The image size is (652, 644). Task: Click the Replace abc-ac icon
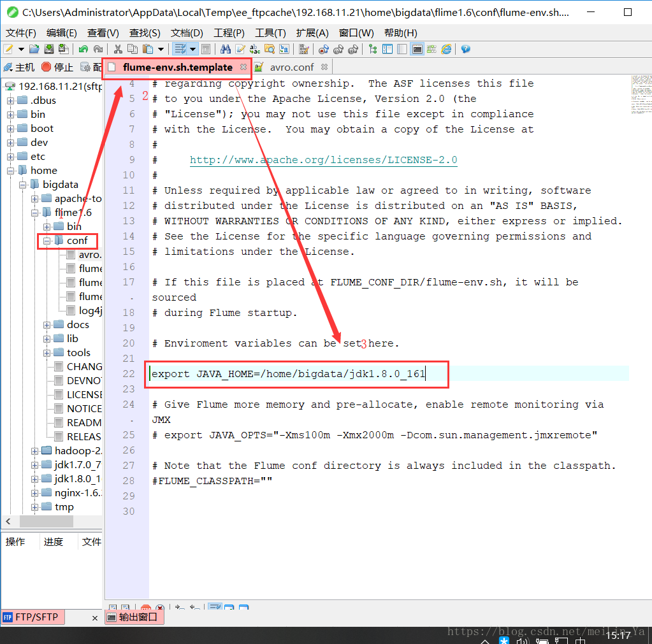255,50
